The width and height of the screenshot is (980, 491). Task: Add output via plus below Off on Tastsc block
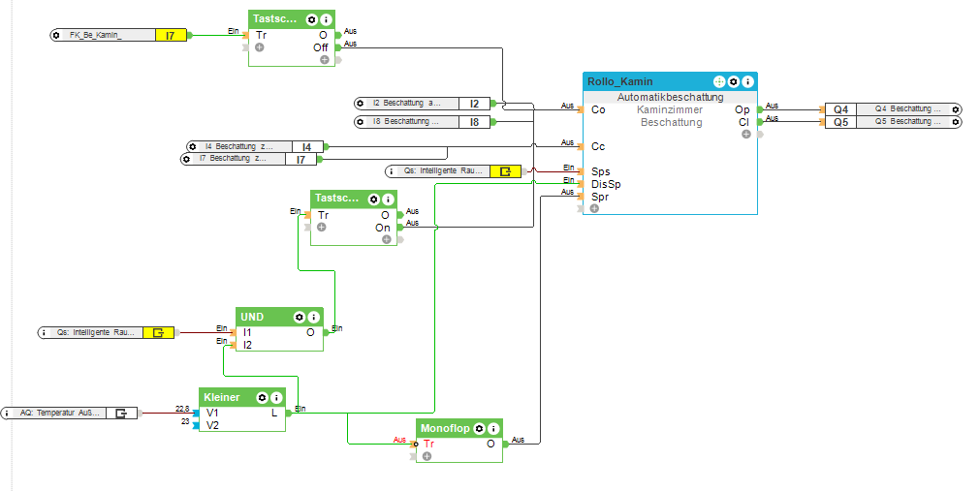tap(325, 60)
